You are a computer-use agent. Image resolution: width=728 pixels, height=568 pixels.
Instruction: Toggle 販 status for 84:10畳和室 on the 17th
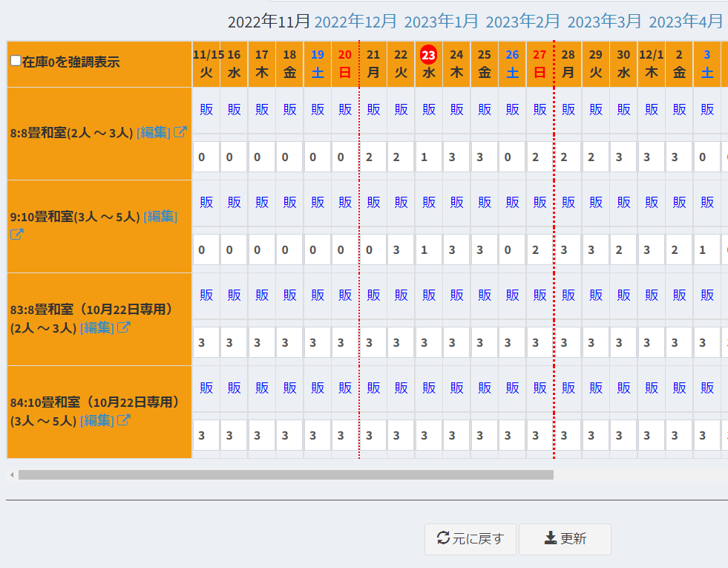coord(262,388)
